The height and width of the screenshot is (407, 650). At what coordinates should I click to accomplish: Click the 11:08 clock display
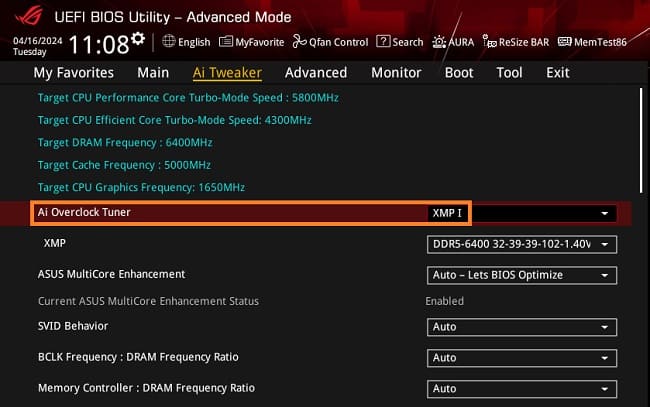99,44
